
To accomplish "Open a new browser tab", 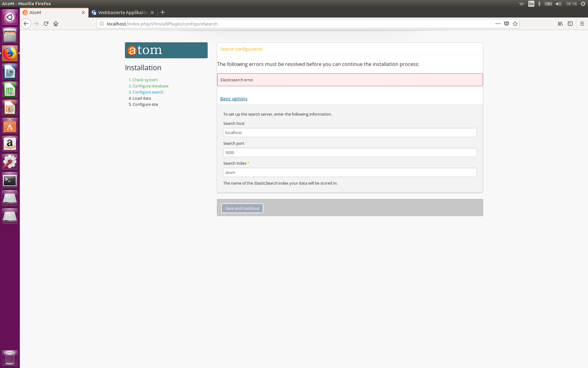I will click(163, 13).
